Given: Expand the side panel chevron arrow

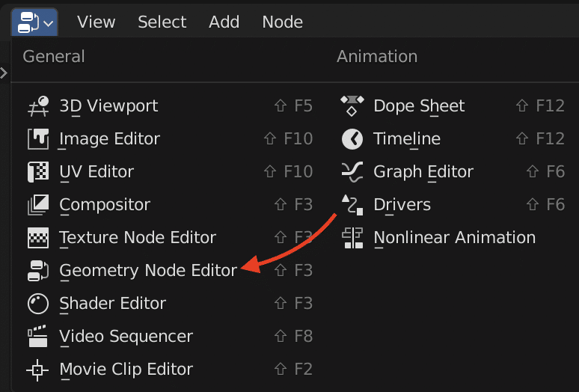Looking at the screenshot, I should point(4,73).
